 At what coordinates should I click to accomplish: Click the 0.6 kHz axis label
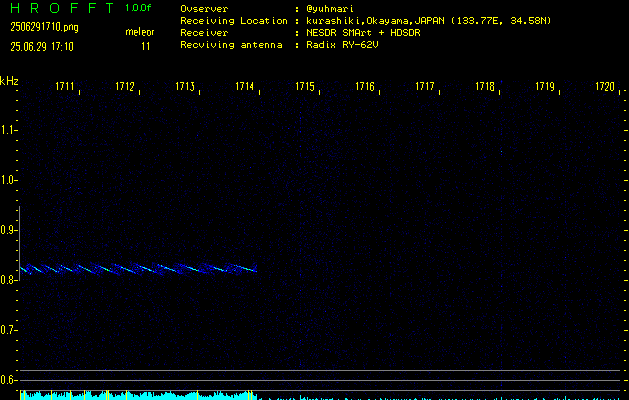click(x=8, y=380)
